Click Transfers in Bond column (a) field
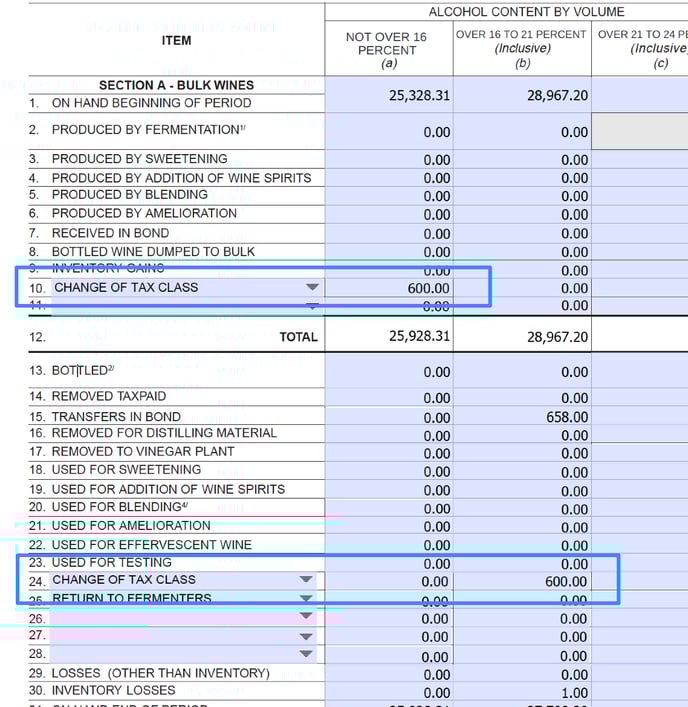The height and width of the screenshot is (707, 688). [x=389, y=417]
